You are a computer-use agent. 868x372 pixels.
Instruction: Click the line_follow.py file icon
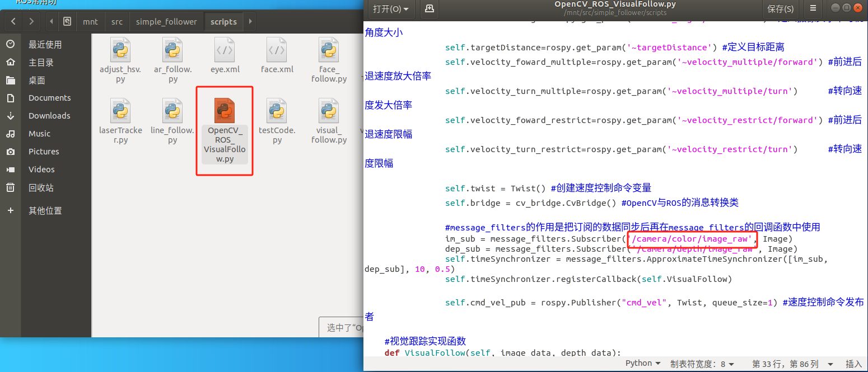point(172,111)
